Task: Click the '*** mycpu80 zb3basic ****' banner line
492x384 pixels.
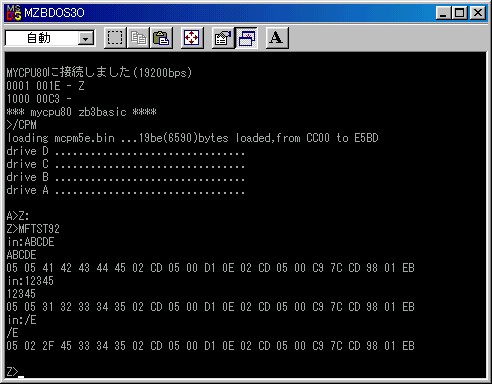Action: click(81, 112)
